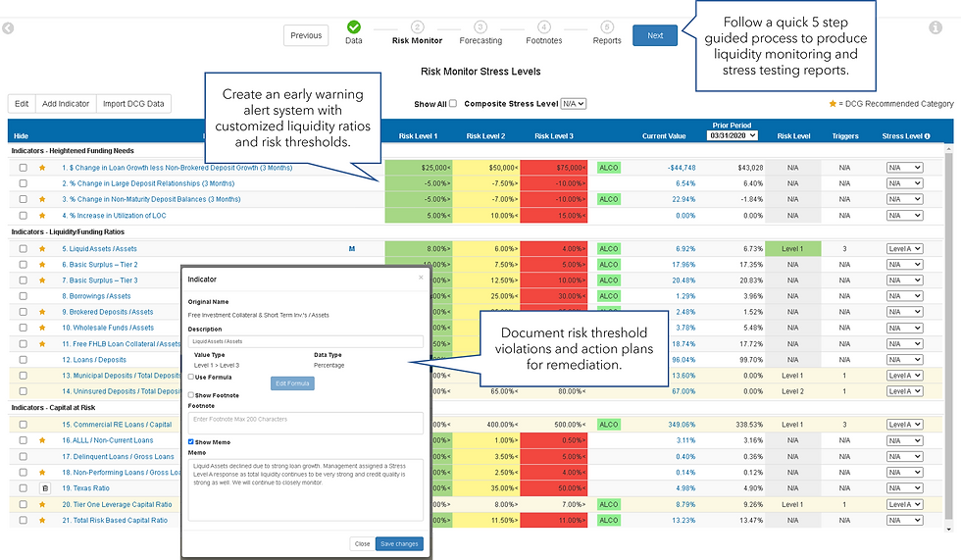This screenshot has width=961, height=560.
Task: Click the Add Indicator button
Action: (66, 104)
